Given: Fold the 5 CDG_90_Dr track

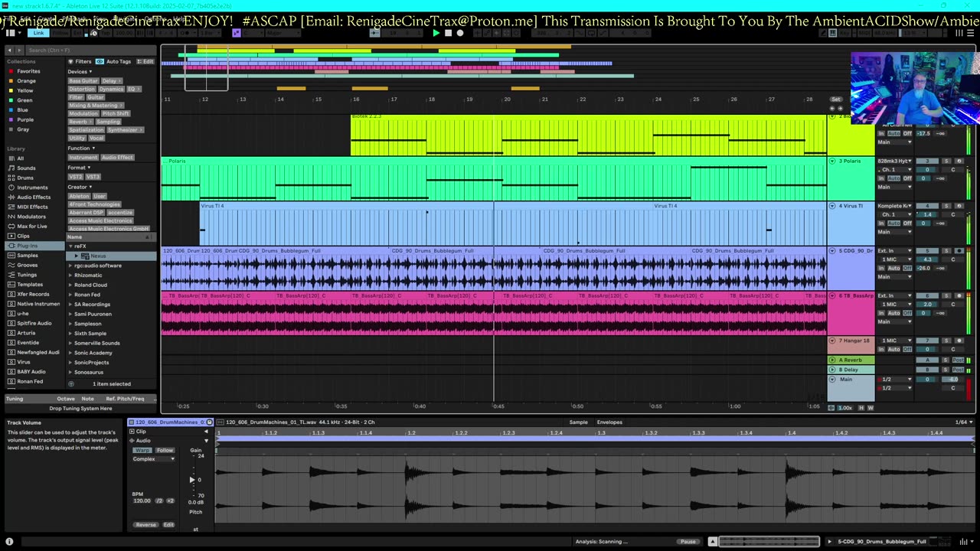Looking at the screenshot, I should click(x=832, y=251).
